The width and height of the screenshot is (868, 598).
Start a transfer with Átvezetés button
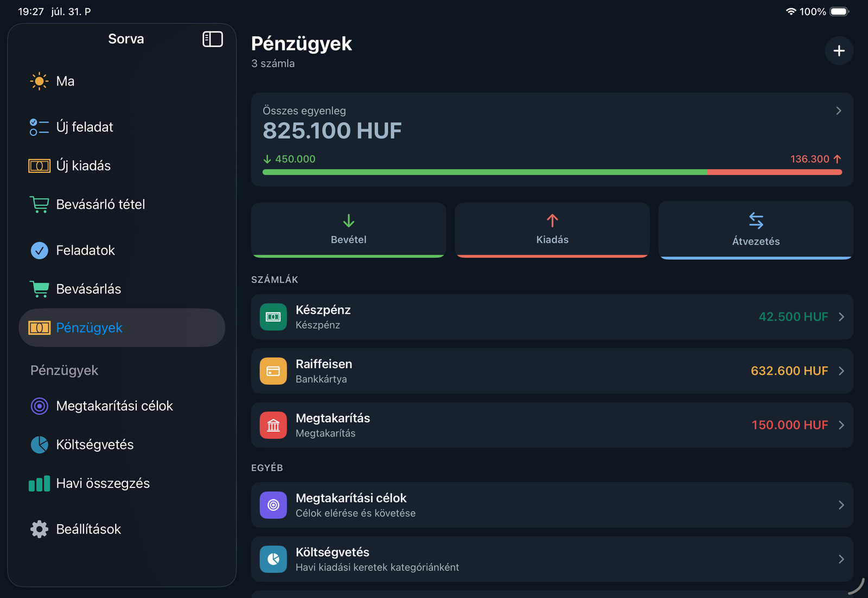[x=756, y=230]
